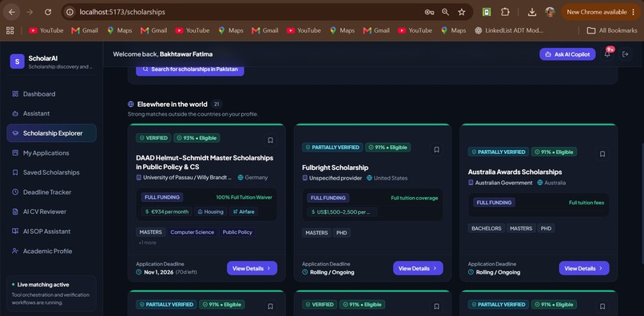Viewport: 644px width, 316px height.
Task: Click the logout icon in header
Action: pos(626,53)
